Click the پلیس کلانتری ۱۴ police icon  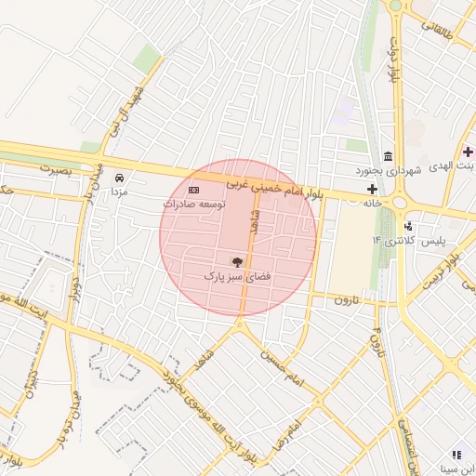(408, 227)
